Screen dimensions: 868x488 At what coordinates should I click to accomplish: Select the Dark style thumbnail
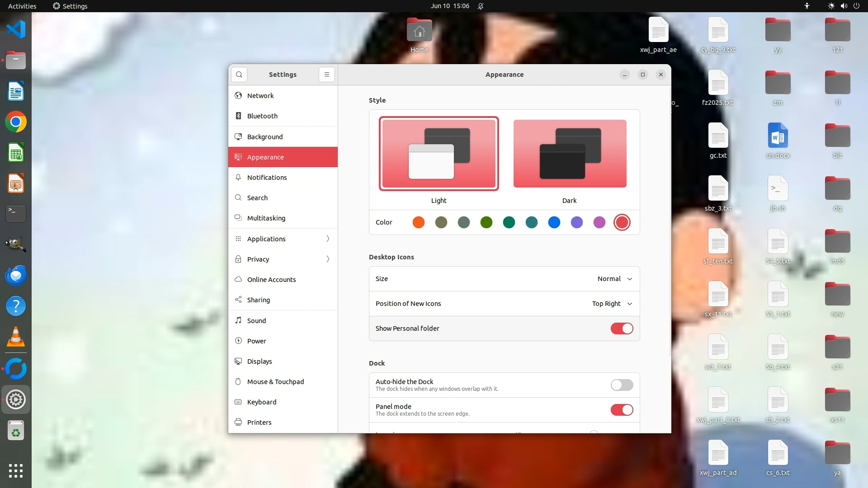coord(570,154)
